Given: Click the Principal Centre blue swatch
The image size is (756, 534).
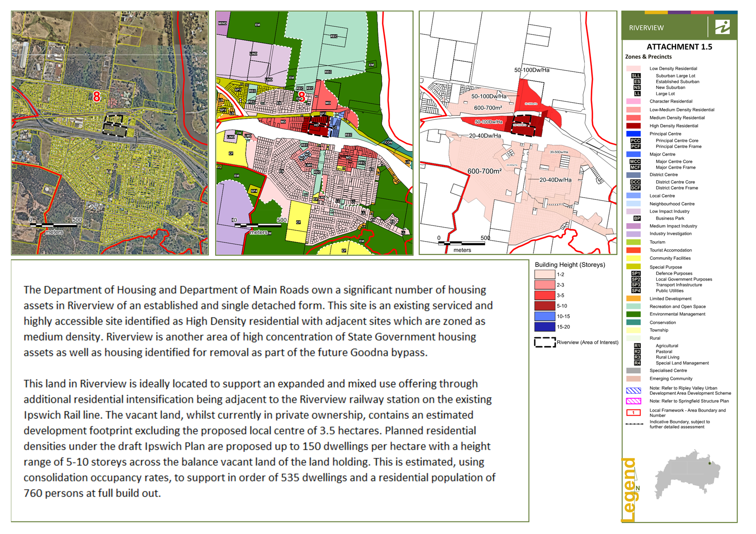Looking at the screenshot, I should (634, 134).
